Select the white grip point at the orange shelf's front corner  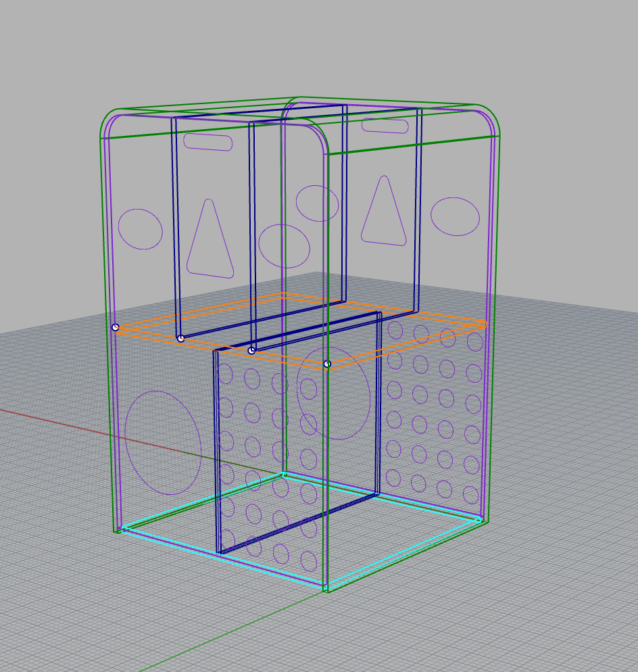(327, 364)
